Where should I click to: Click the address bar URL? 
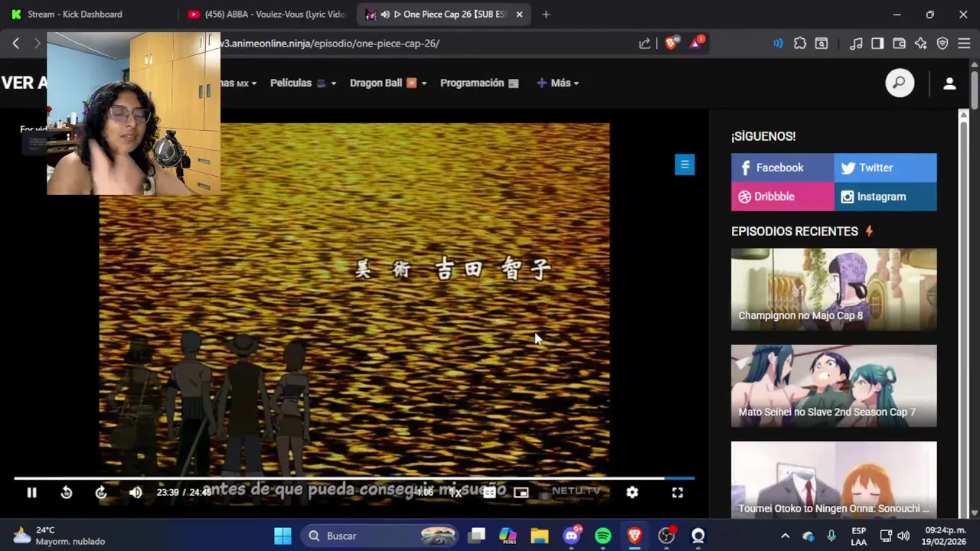(x=329, y=44)
